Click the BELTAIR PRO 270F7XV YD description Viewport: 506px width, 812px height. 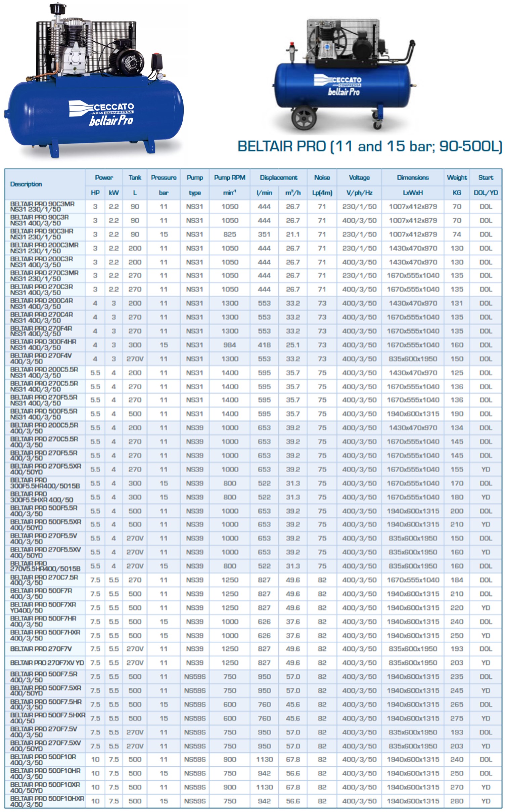[47, 663]
